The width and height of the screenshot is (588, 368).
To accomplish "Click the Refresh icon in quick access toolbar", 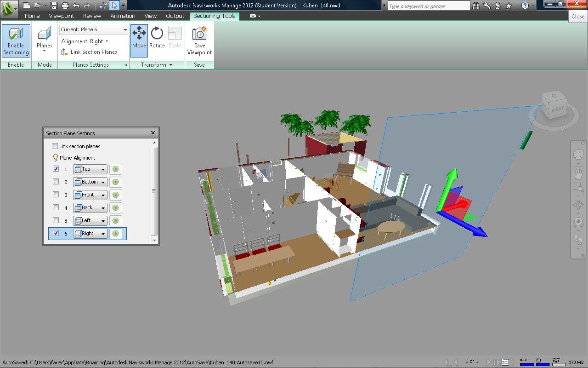I will [103, 6].
